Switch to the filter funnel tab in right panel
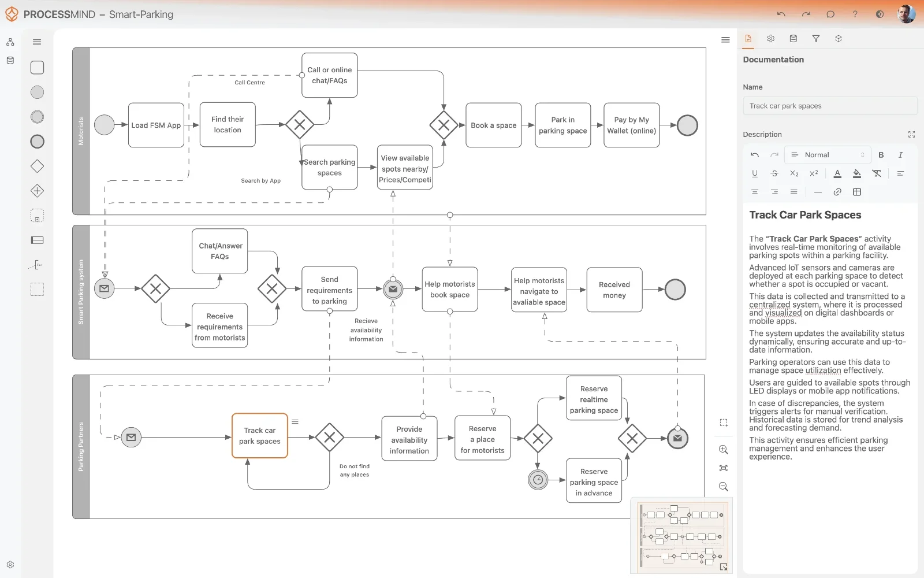924x578 pixels. 816,39
